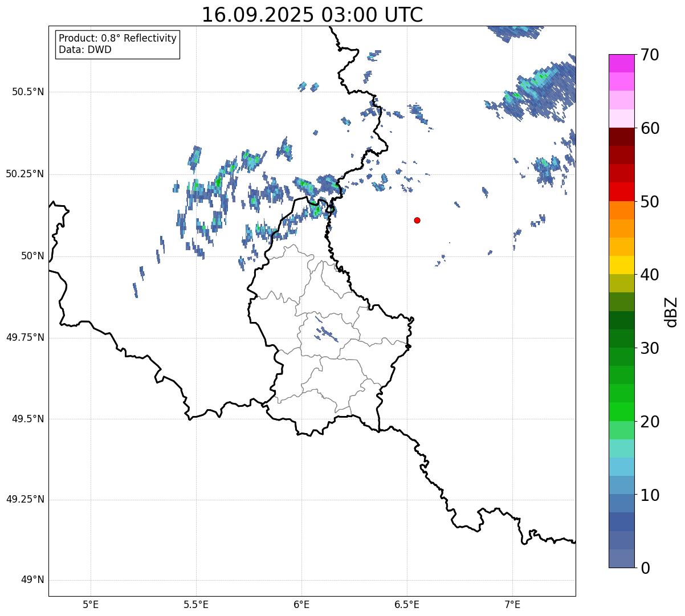Click the 49.25°N latitude label

(x=25, y=499)
